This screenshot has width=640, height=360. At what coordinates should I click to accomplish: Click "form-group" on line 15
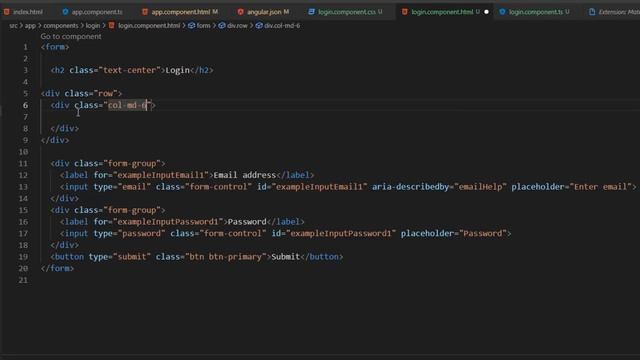(x=132, y=210)
